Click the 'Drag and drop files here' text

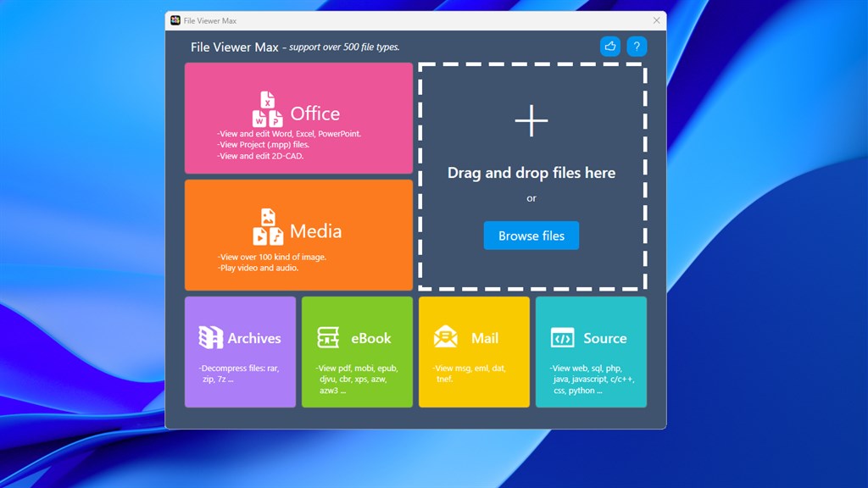coord(531,173)
